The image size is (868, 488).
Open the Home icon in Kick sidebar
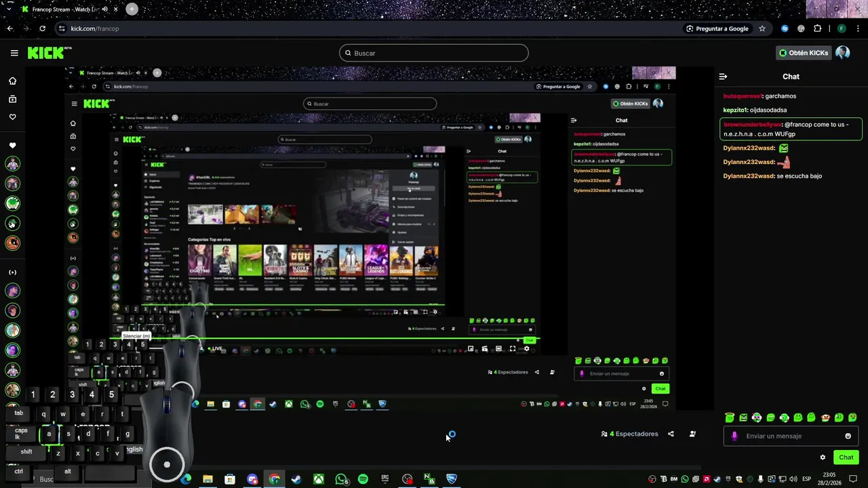(12, 81)
